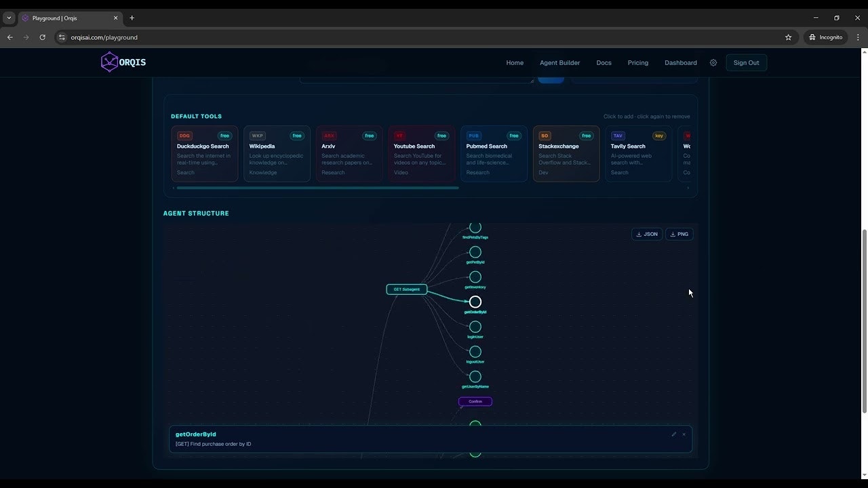Viewport: 868px width, 488px height.
Task: Add the Pubmed Search tool card
Action: tap(494, 154)
